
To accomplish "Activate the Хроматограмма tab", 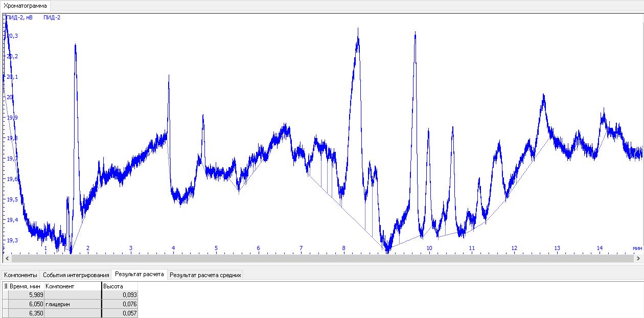I will [x=25, y=6].
